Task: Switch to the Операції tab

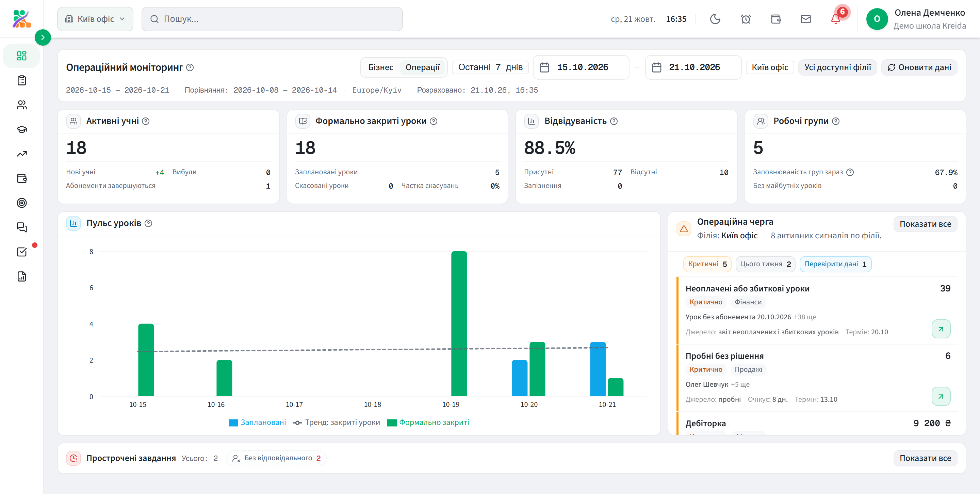Action: (x=422, y=67)
